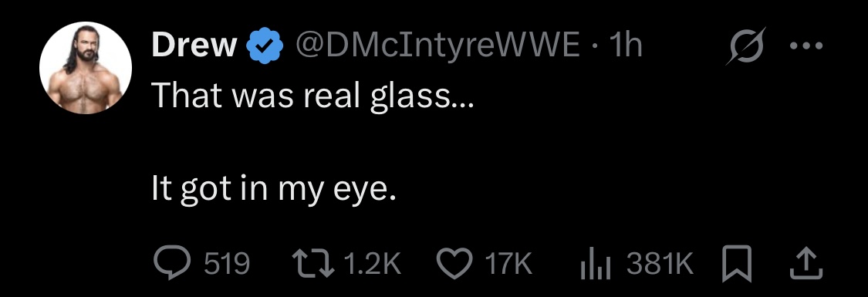
Task: Open the @DMcIntyreWWE handle link
Action: [x=438, y=46]
